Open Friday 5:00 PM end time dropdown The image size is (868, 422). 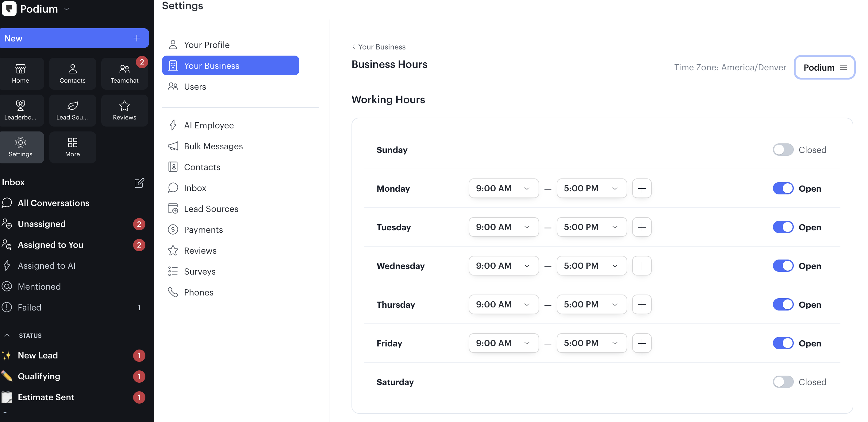[591, 343]
